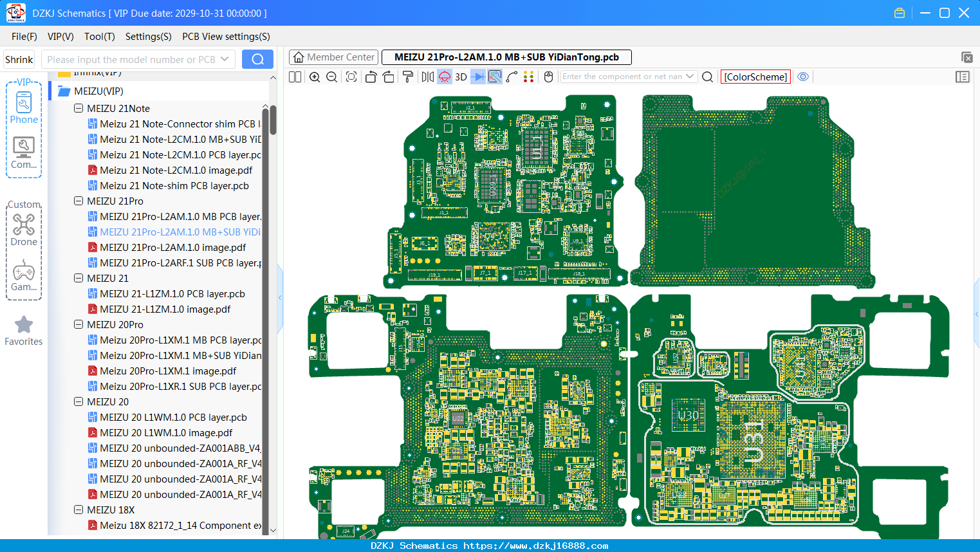Open MEIZU 20 L1WM.1.0 PCB layer.pcb
Viewport: 980px width, 552px height.
coord(167,418)
